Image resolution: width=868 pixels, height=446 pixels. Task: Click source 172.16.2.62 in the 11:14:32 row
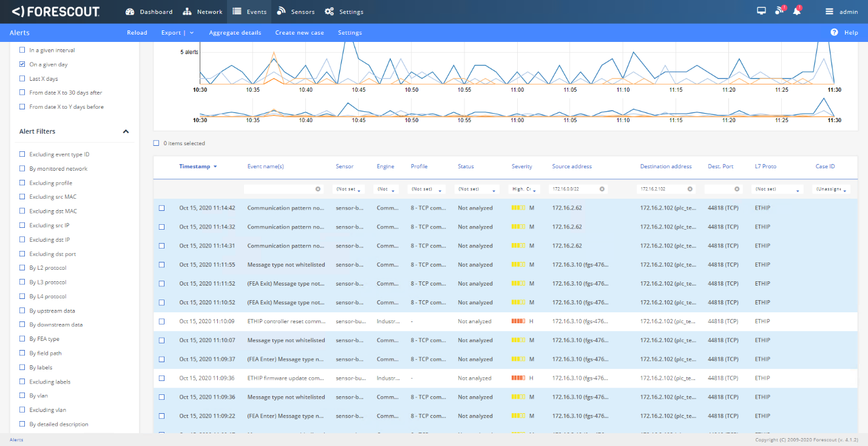click(x=567, y=227)
